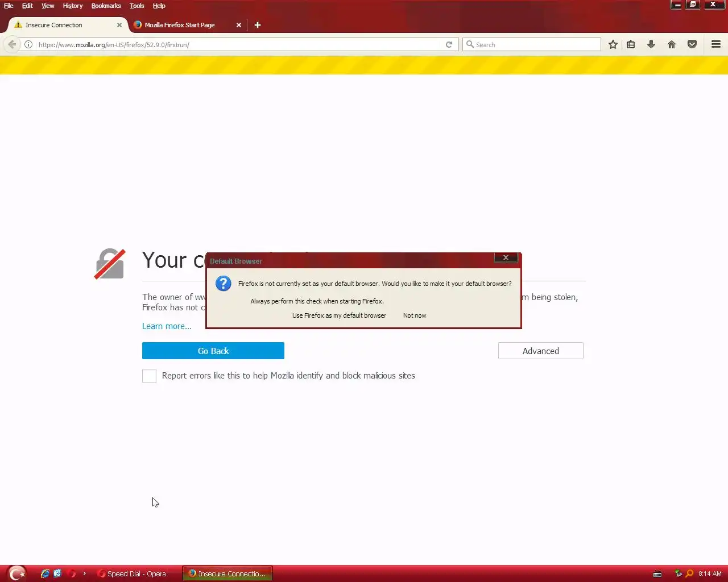Follow the Learn more link

167,326
